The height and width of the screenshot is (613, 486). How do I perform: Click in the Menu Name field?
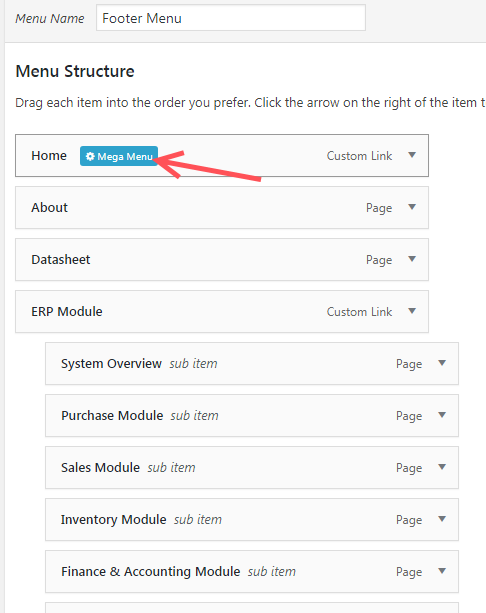tap(231, 18)
